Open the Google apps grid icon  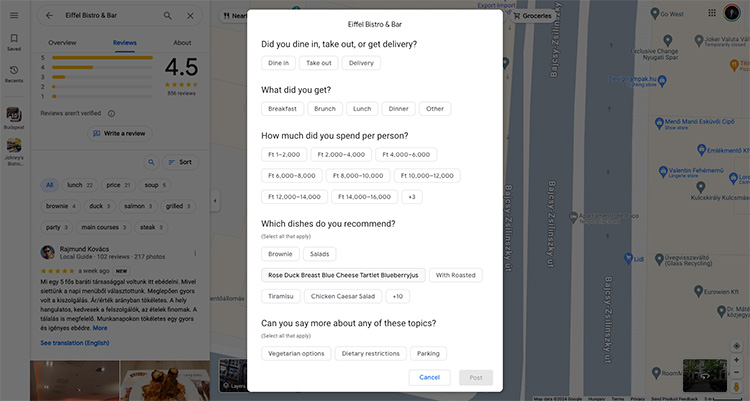[x=712, y=13]
